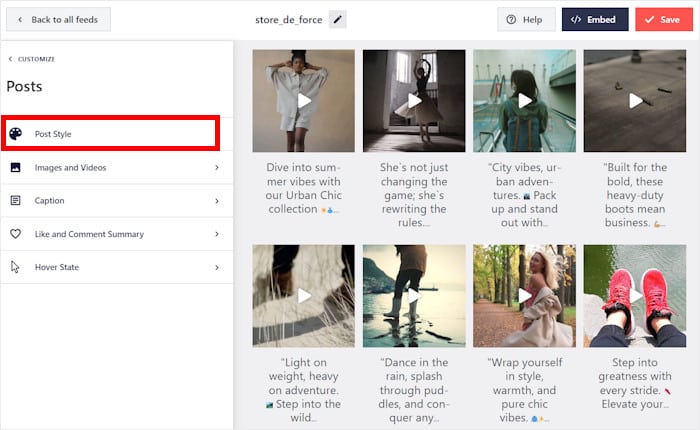The width and height of the screenshot is (700, 430).
Task: Open the escalator backpack thumbnail
Action: tap(525, 101)
